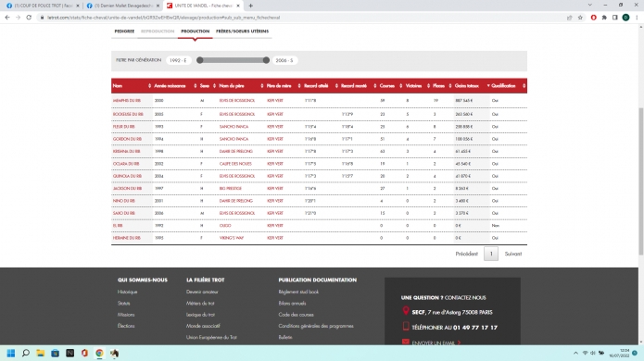Image resolution: width=644 pixels, height=361 pixels.
Task: Sort table by Qualification column
Action: tap(508, 86)
